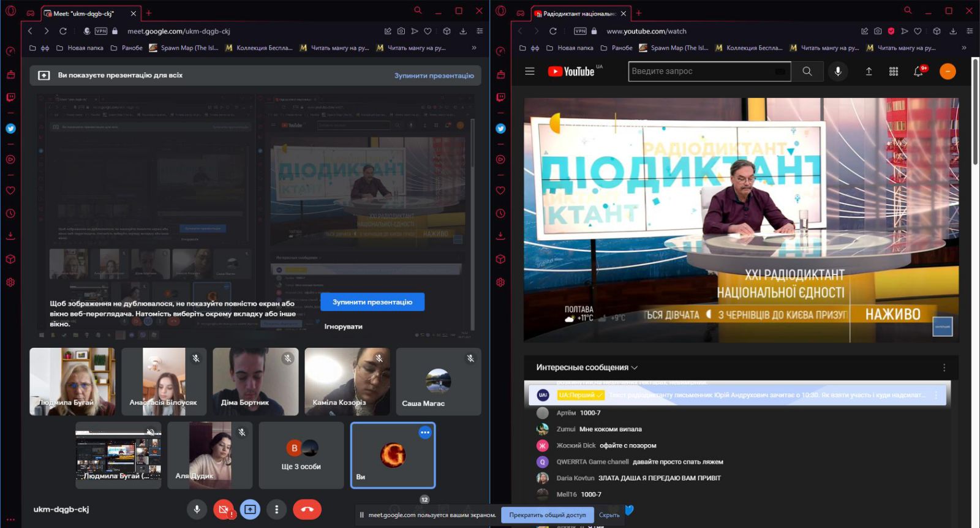Switch to Meet ukm-dqgb-ckj tab
Viewport: 980px width, 528px height.
[x=91, y=13]
